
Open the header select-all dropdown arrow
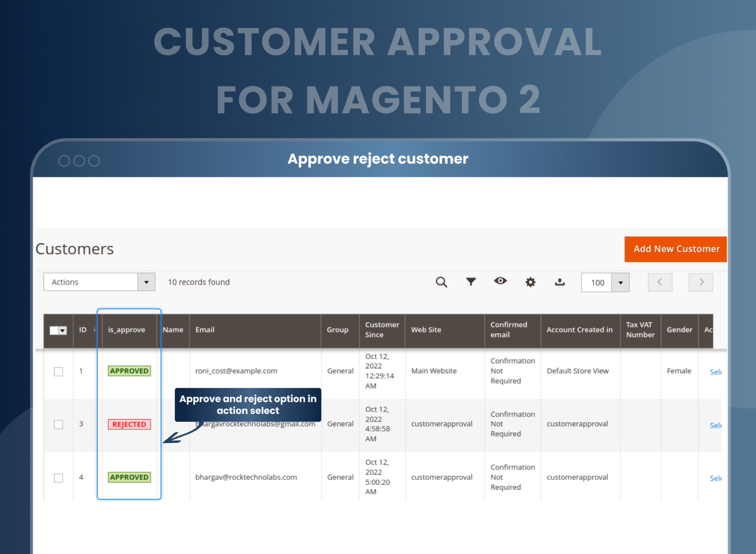[x=62, y=331]
